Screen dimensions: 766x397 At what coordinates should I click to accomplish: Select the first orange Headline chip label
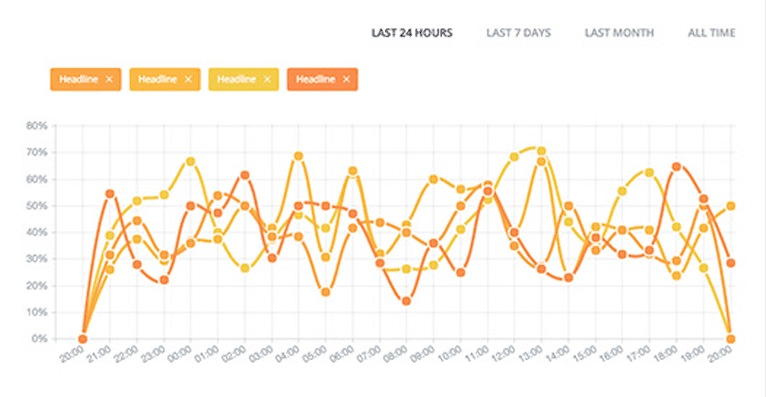(79, 79)
